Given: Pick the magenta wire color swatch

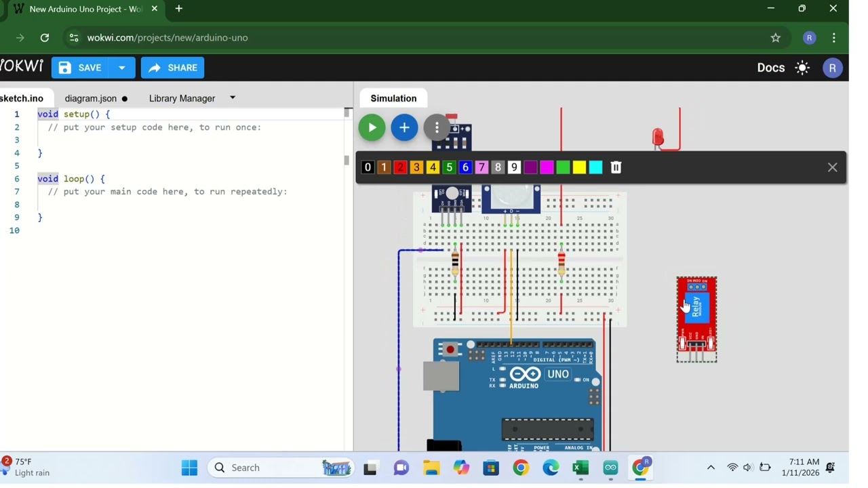Looking at the screenshot, I should pos(547,167).
